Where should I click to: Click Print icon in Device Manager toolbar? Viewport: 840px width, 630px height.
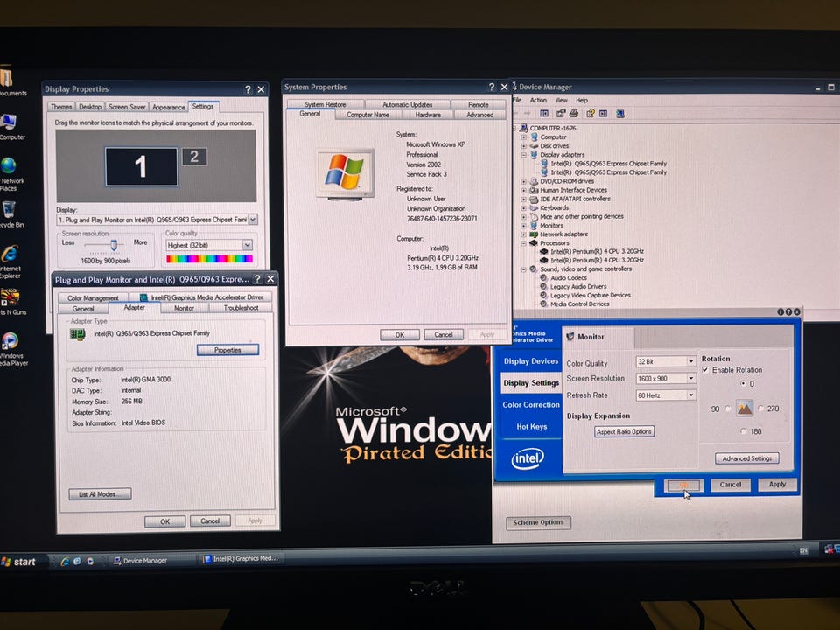[574, 114]
